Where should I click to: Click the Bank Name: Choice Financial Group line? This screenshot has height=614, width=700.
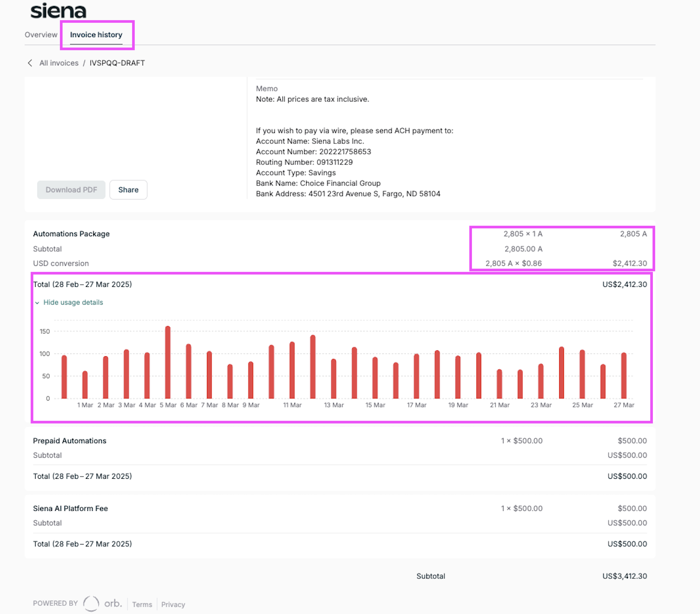[318, 183]
